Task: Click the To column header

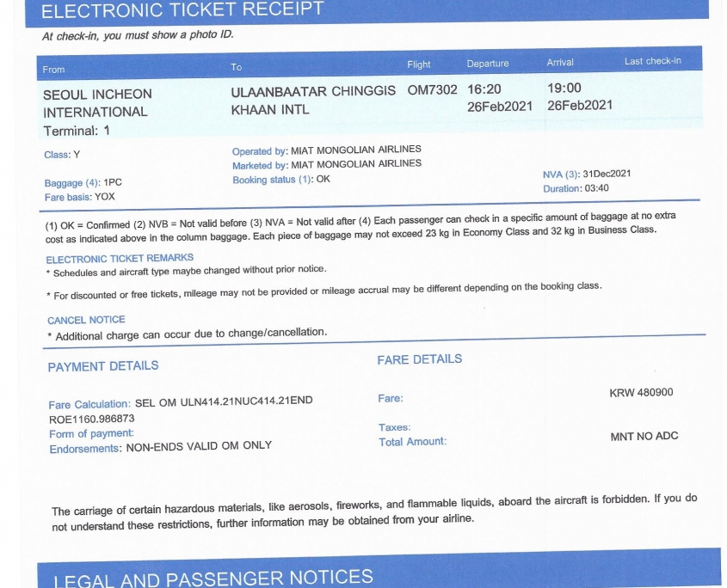Action: pyautogui.click(x=237, y=67)
